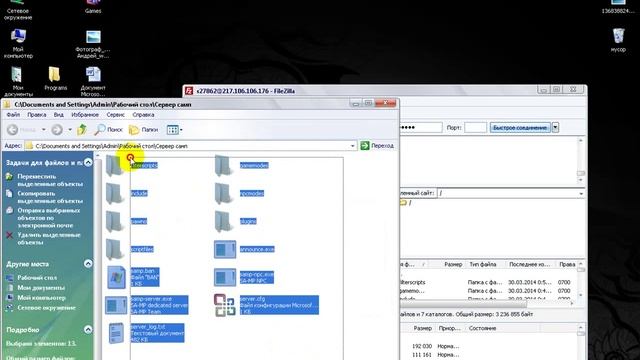Open FileZilla Quickconnect history dropdown arrow
The width and height of the screenshot is (640, 360).
pos(555,127)
